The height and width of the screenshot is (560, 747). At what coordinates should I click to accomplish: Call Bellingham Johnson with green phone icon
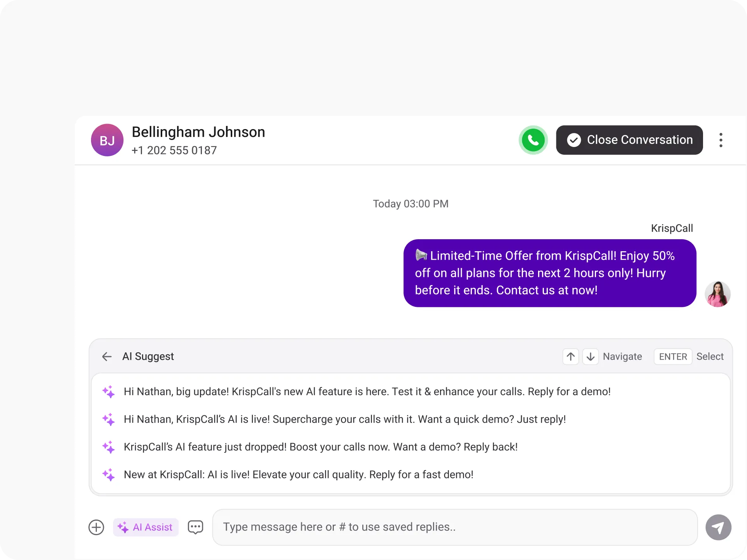(533, 140)
